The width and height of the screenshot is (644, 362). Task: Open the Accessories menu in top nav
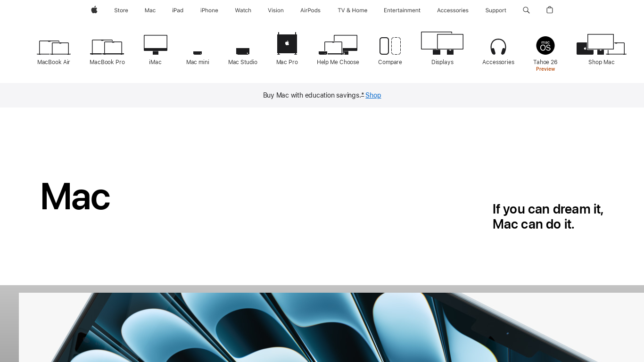coord(453,10)
